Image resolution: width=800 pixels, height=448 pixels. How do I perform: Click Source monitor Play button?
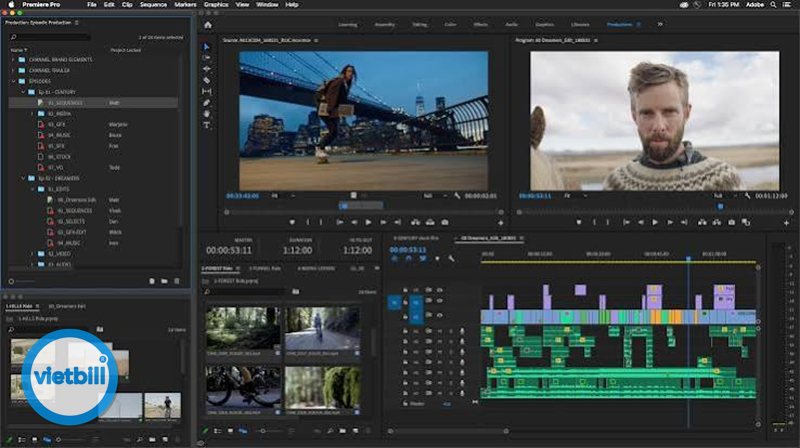click(368, 222)
